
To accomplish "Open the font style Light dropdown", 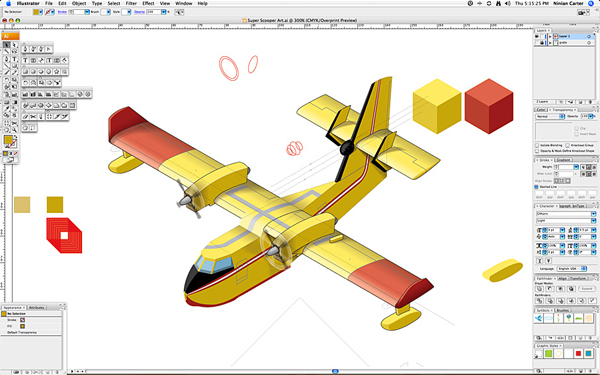I will tap(594, 221).
